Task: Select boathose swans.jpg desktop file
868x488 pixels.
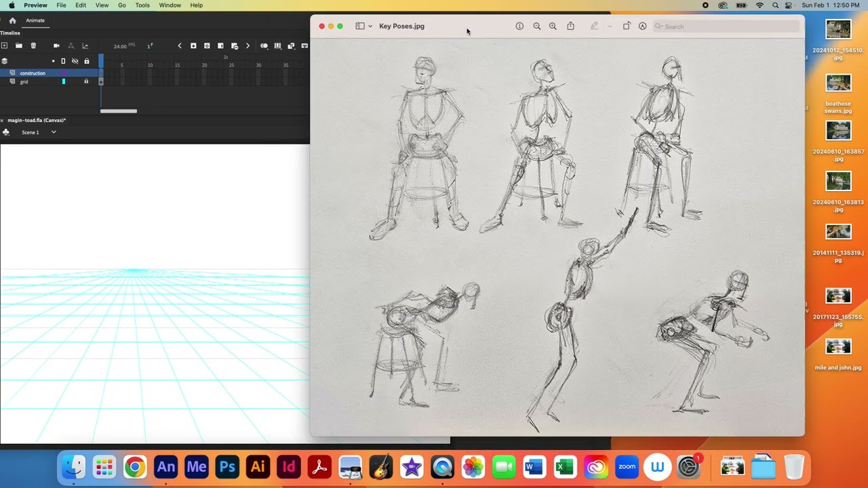Action: pyautogui.click(x=838, y=91)
